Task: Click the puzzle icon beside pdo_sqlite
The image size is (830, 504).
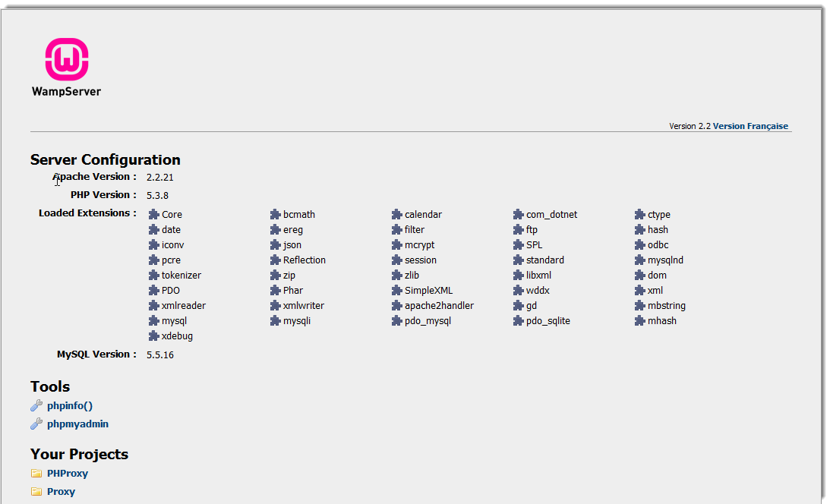Action: (x=518, y=320)
